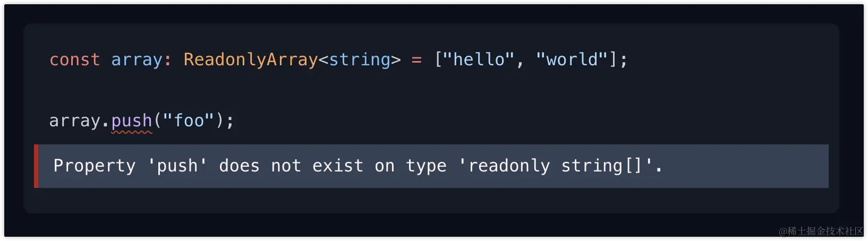Click the 'array' variable in the declaration

click(137, 61)
